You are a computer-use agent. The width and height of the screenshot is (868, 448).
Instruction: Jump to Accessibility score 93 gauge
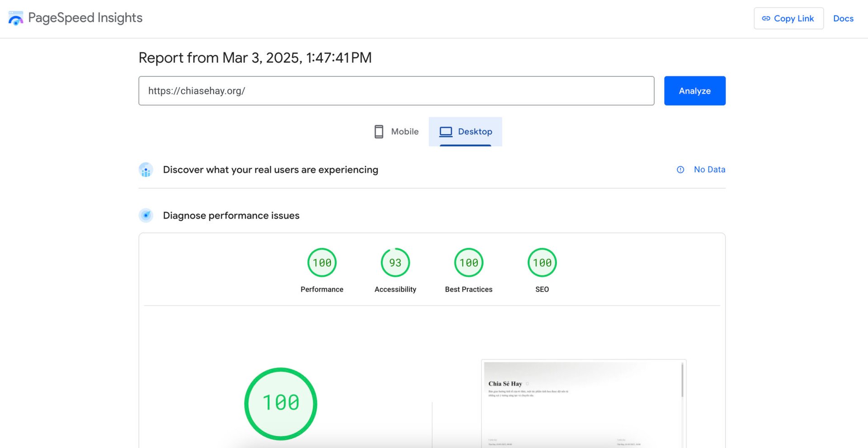395,263
